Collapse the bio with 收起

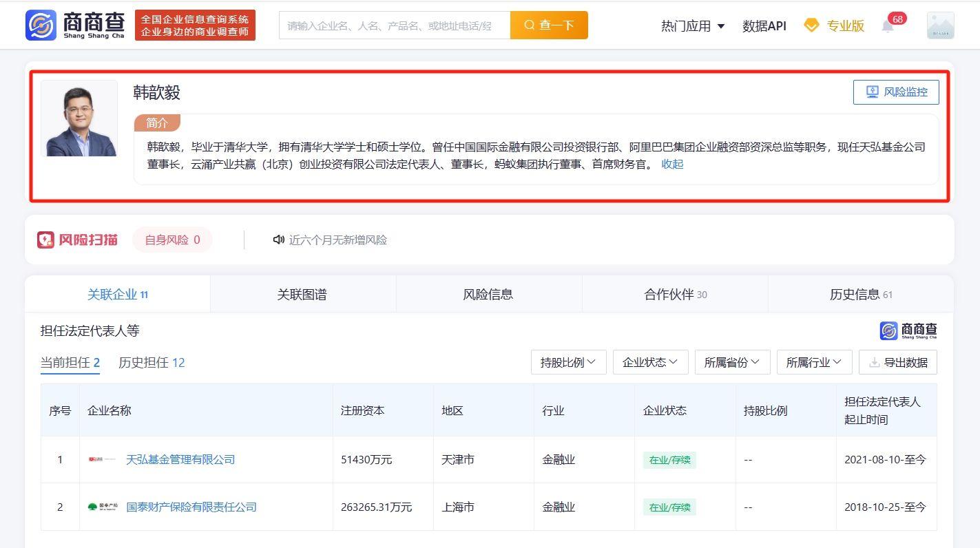pyautogui.click(x=672, y=164)
